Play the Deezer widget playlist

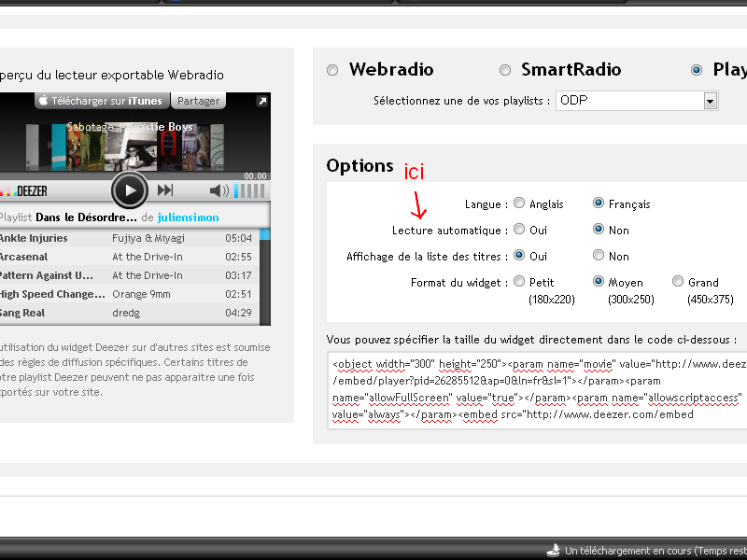pos(130,190)
